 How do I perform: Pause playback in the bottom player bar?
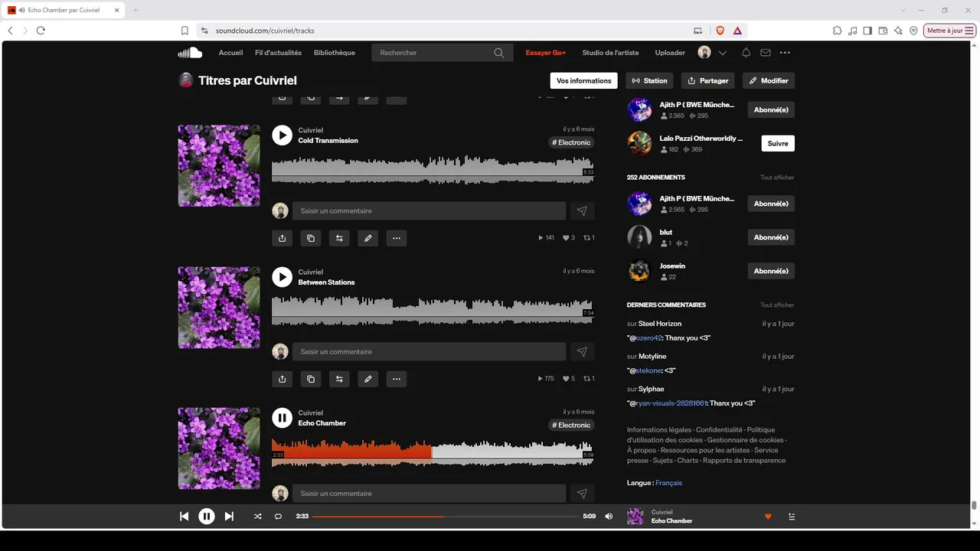pyautogui.click(x=207, y=517)
